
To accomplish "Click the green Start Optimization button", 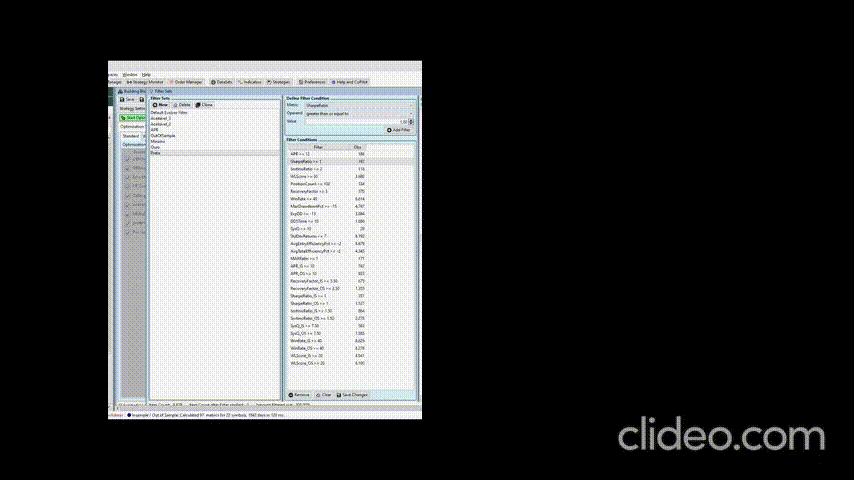I will 132,118.
